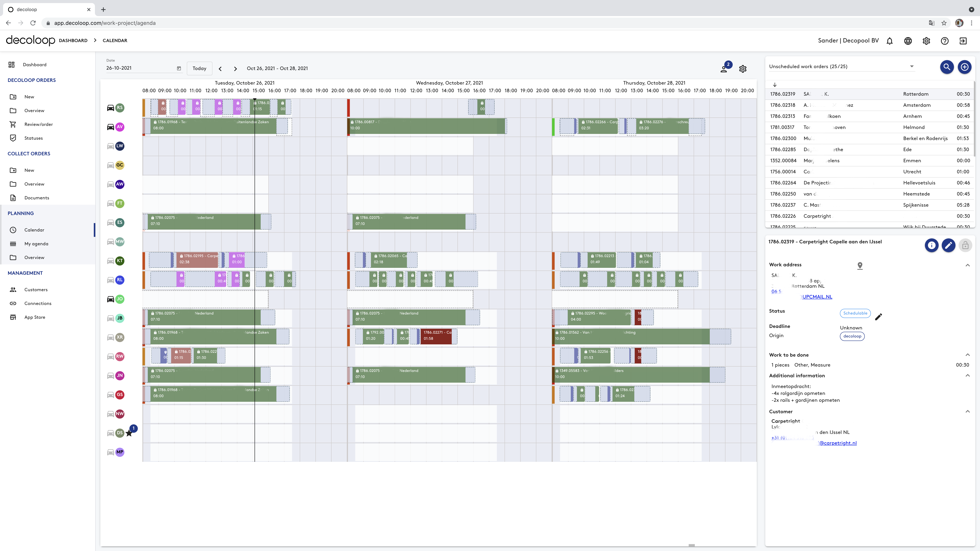Click the decoloop origin chip
Screen dimensions: 980x551
[x=852, y=336]
